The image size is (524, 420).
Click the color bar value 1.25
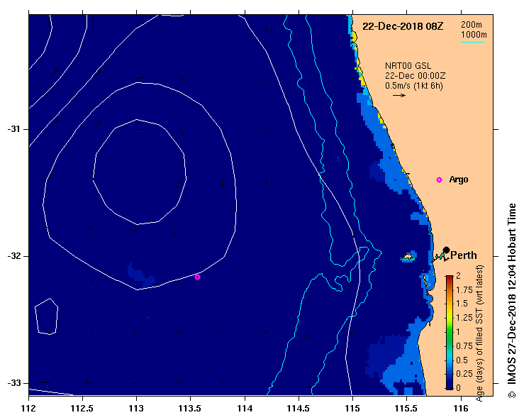(x=464, y=318)
